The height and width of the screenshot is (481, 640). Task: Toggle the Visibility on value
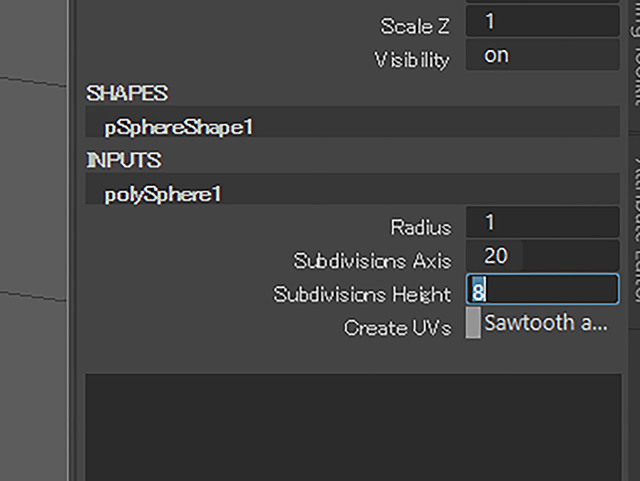pyautogui.click(x=542, y=55)
